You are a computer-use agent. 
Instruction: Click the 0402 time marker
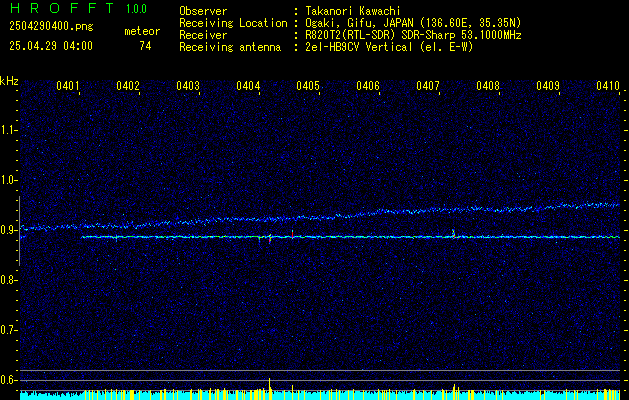tap(128, 86)
